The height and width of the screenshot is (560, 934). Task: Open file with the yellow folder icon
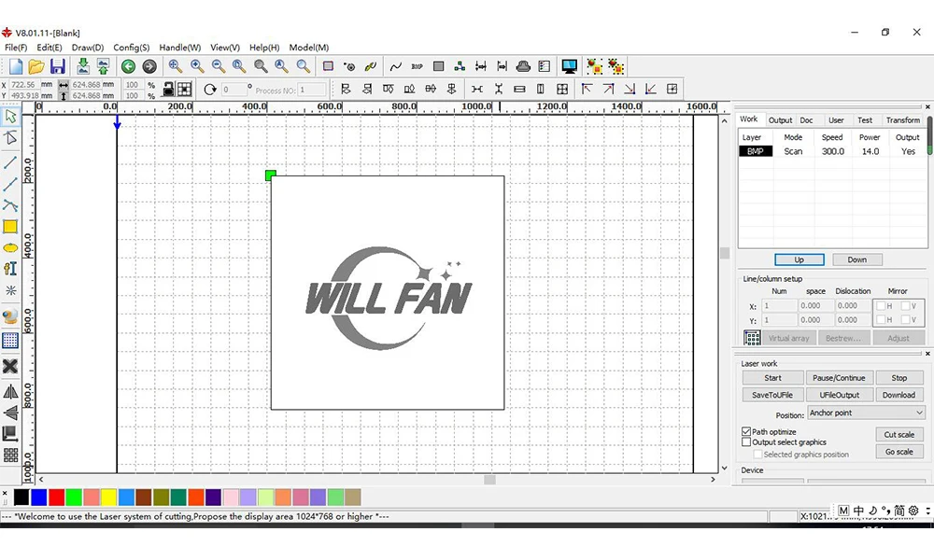[x=36, y=66]
